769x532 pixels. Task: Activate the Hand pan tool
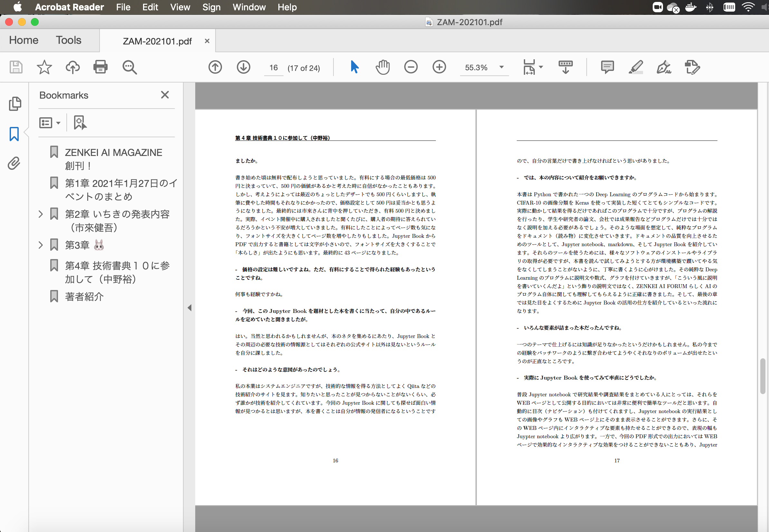[x=382, y=67]
